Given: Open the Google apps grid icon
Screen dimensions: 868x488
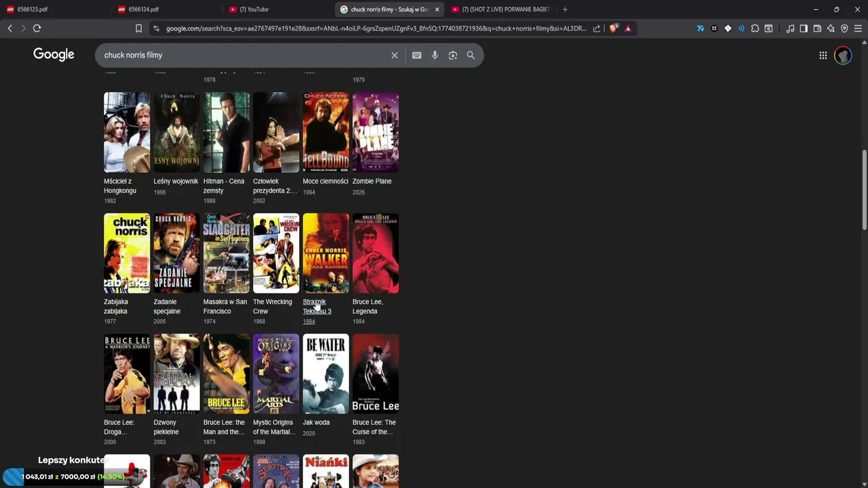Looking at the screenshot, I should (823, 56).
